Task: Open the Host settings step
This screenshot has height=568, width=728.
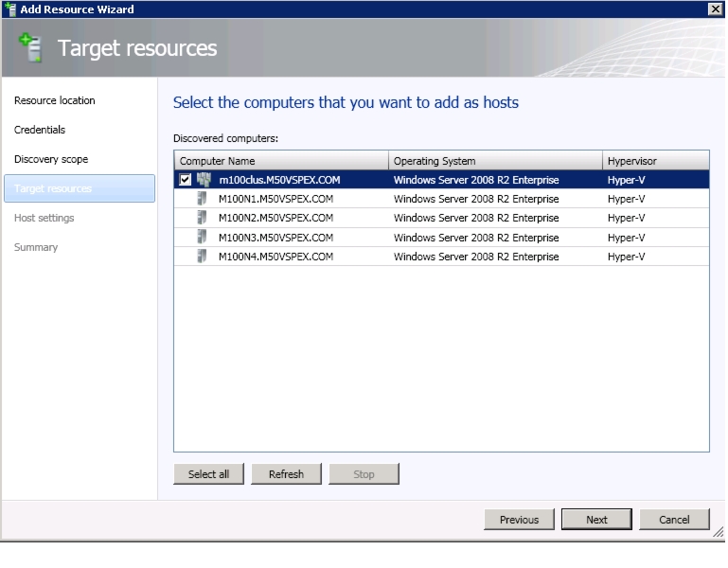Action: point(44,218)
